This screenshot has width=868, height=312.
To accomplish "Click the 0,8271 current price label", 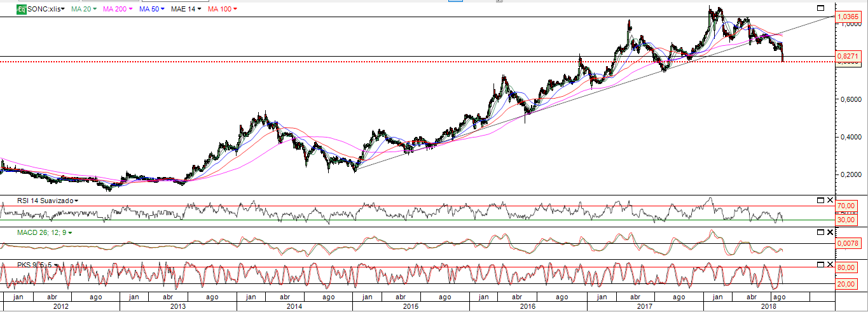I will tap(848, 57).
